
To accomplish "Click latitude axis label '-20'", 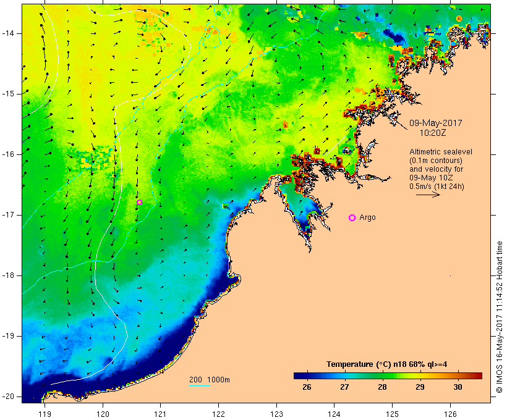I will 8,397.
